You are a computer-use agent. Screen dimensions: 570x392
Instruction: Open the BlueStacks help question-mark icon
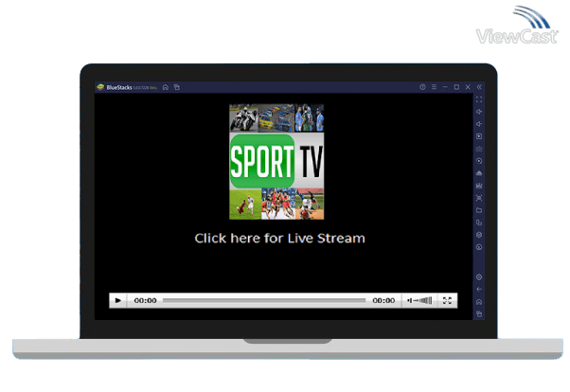[422, 87]
